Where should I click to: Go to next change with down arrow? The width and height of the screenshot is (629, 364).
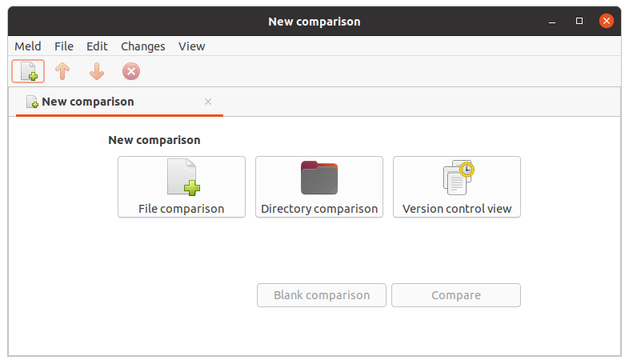point(97,71)
